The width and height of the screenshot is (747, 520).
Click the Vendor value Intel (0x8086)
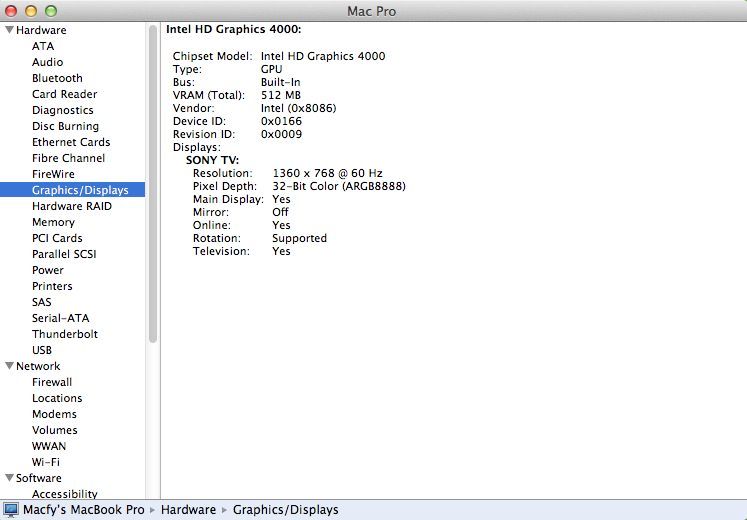click(x=298, y=108)
